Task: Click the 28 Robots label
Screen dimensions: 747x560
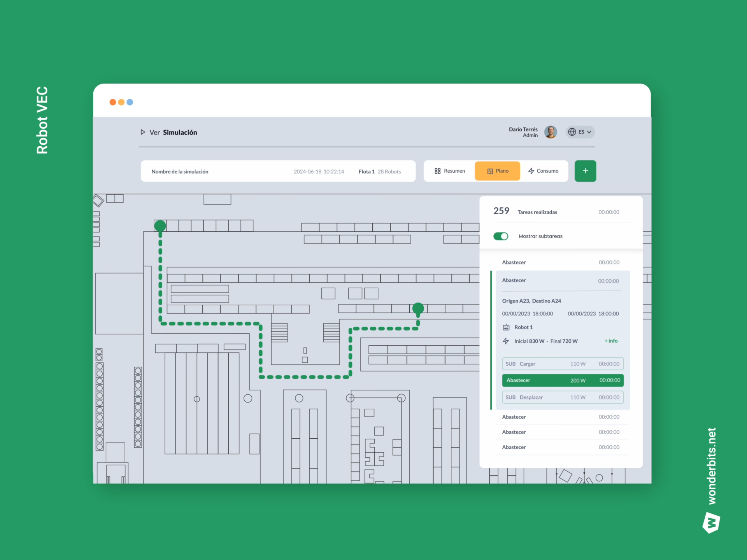Action: [x=389, y=171]
